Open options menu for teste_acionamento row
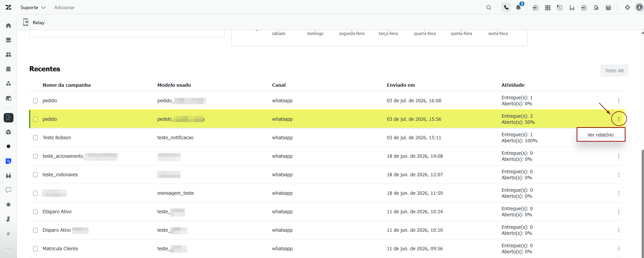This screenshot has width=644, height=258. pos(619,156)
